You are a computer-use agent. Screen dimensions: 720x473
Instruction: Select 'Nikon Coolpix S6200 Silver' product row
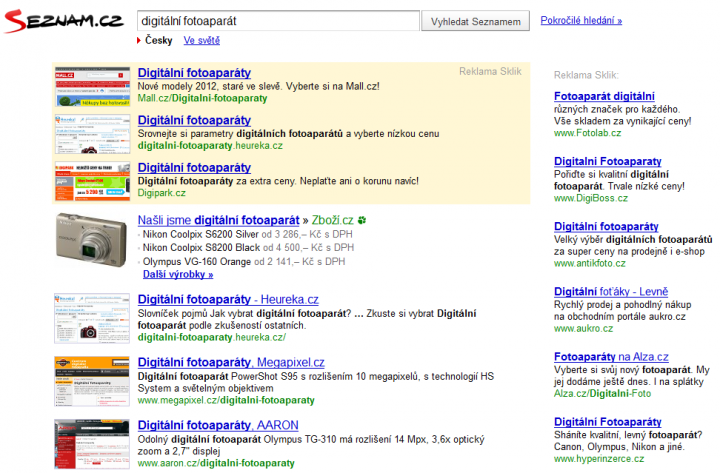pos(248,234)
